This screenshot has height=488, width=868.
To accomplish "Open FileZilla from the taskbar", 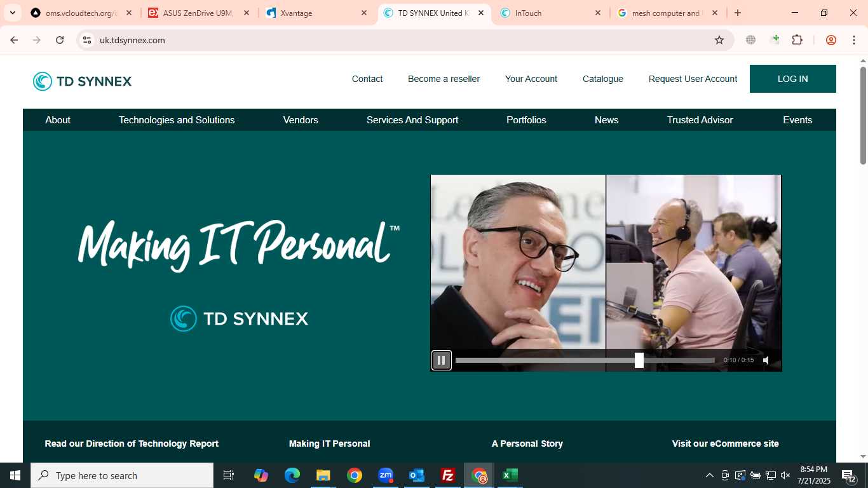I will pos(448,475).
